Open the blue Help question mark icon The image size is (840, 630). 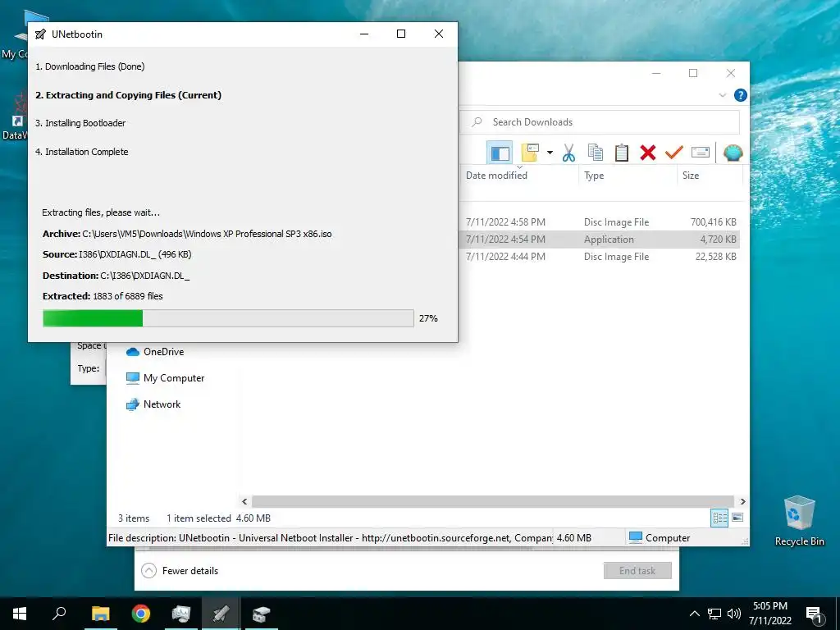coord(741,95)
